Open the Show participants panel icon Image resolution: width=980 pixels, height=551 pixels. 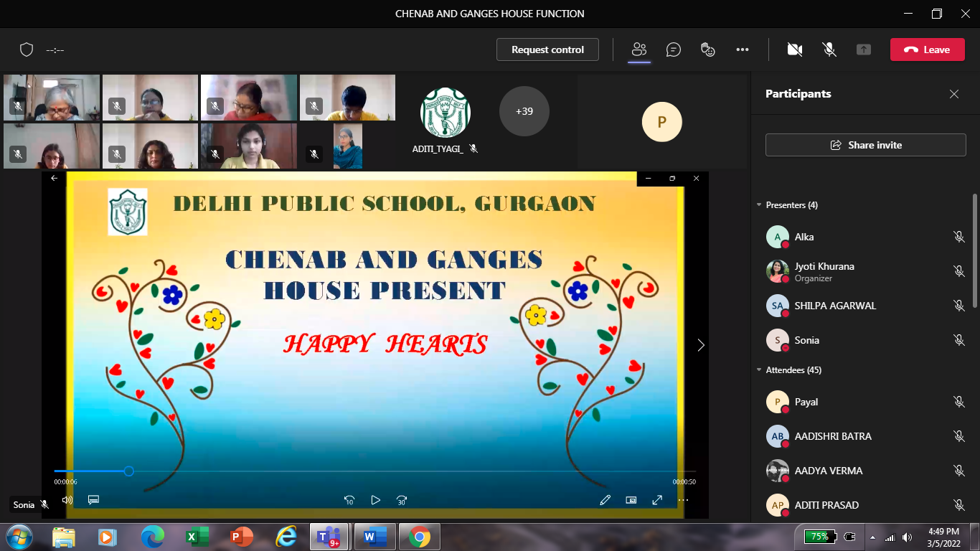coord(639,50)
